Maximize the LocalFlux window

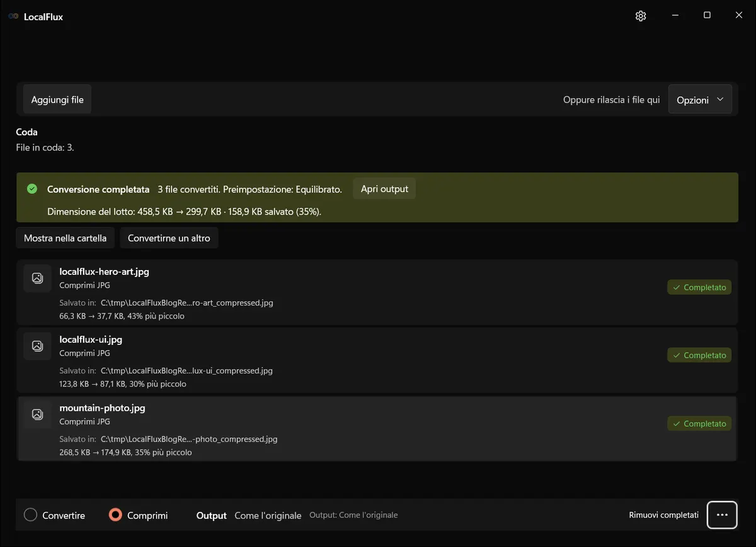click(x=707, y=16)
